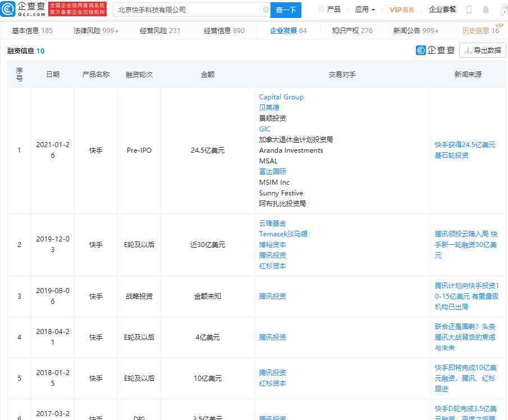
Task: Open 红杉资本 link in the 2019-12-03 row
Action: (x=272, y=266)
